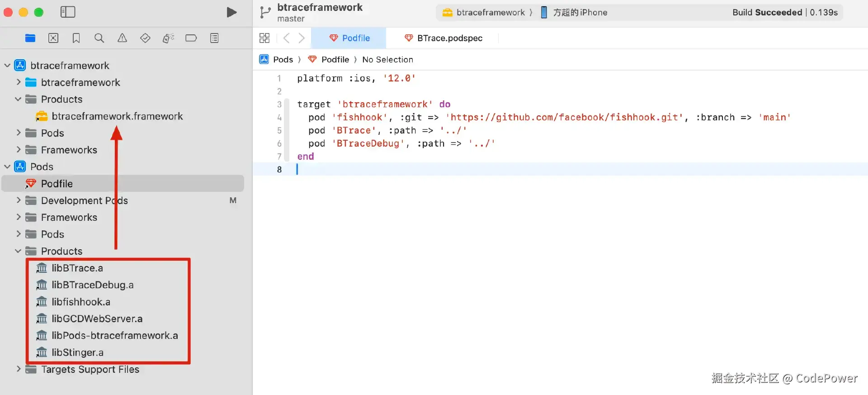Switch to the BTrace.podspec tab
868x395 pixels.
pyautogui.click(x=443, y=38)
